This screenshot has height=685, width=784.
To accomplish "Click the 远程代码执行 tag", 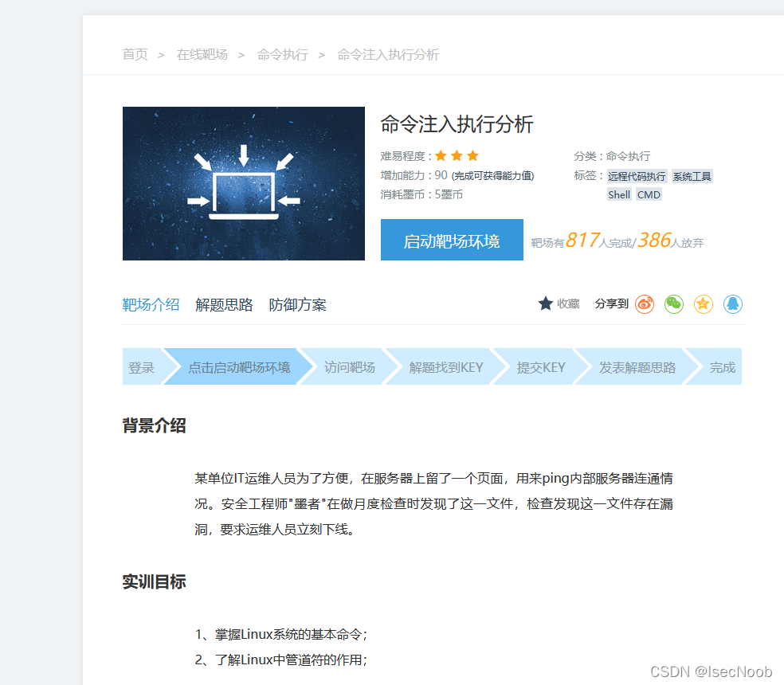I will point(637,176).
